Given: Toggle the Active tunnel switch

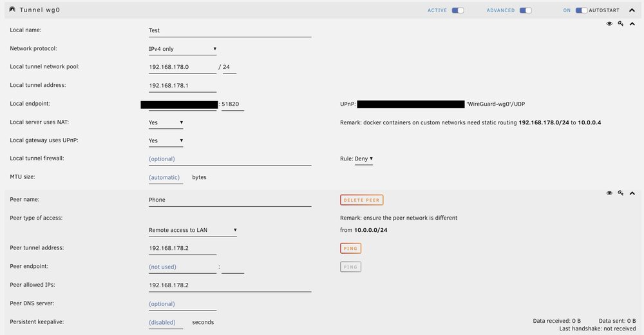Looking at the screenshot, I should point(457,10).
